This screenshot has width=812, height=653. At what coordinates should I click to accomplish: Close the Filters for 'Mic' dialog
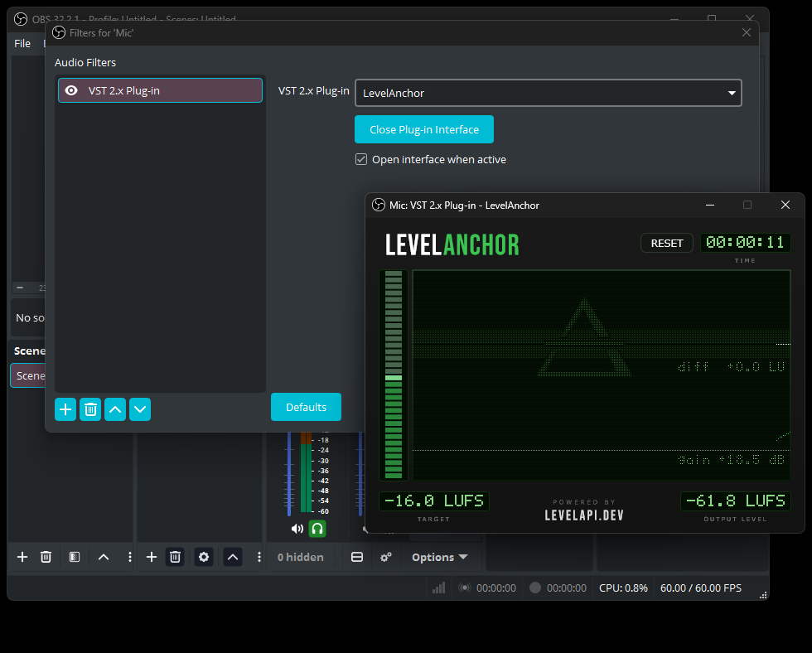point(747,32)
